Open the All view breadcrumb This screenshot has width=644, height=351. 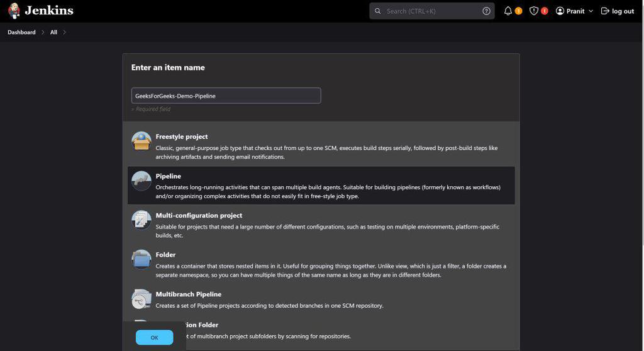53,32
